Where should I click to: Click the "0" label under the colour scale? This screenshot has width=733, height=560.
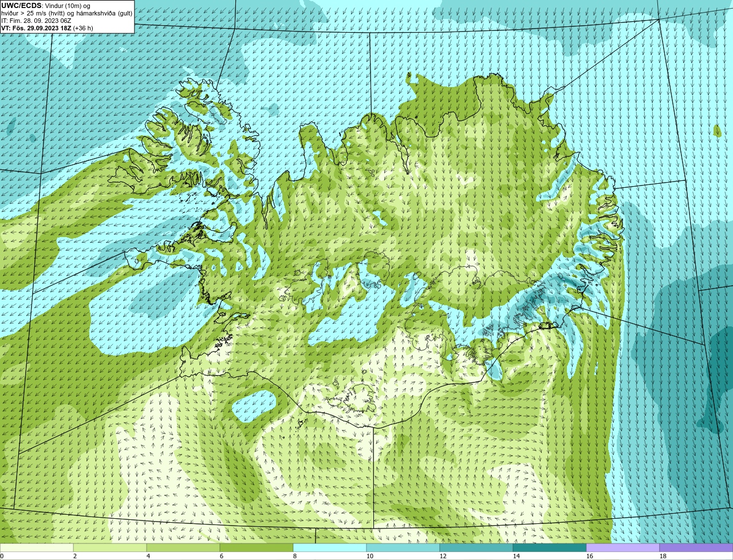tap(2, 556)
